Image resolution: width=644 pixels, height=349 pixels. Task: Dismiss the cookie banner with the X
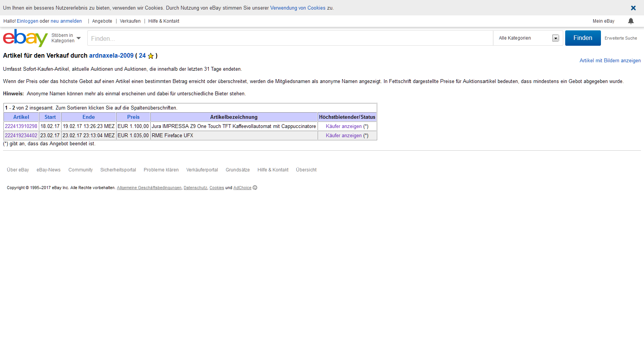[633, 8]
